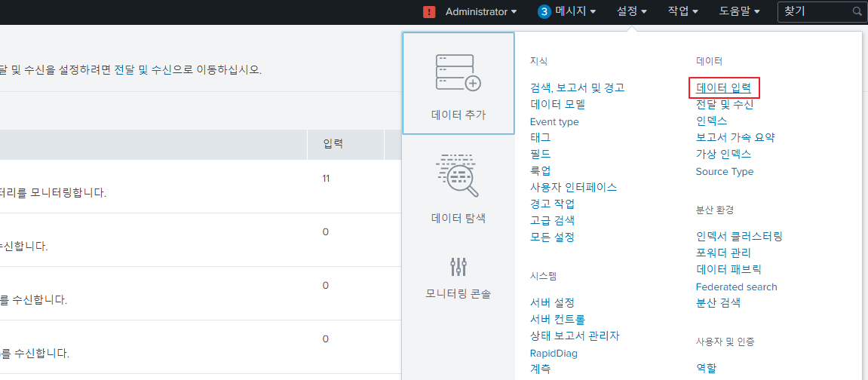This screenshot has height=380, width=868.
Task: Open the 계측 page
Action: tap(540, 369)
